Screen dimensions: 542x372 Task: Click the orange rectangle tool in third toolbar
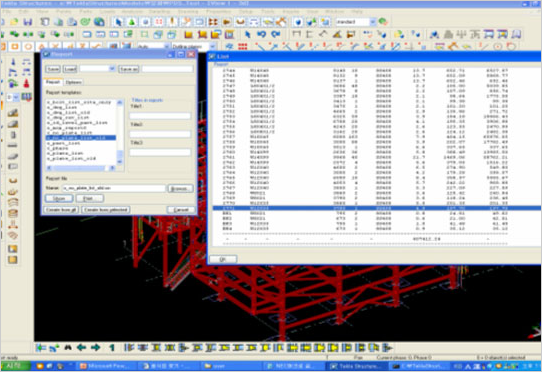[15, 46]
